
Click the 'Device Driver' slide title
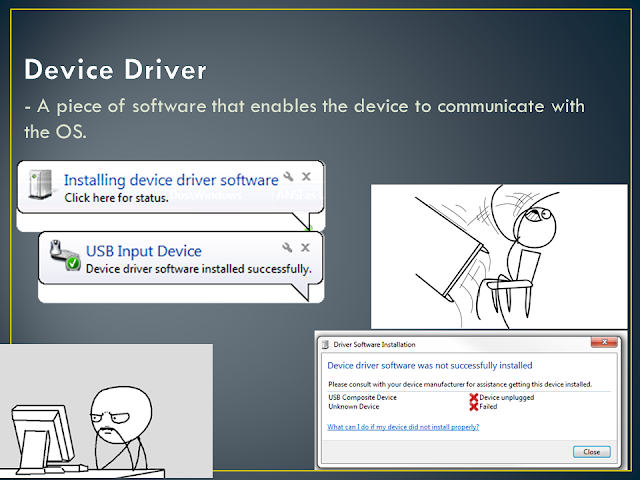116,70
